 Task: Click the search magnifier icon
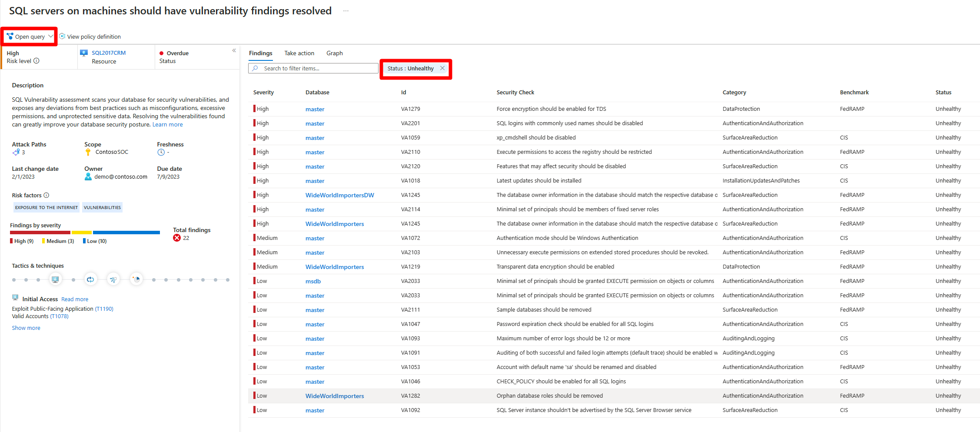[256, 68]
